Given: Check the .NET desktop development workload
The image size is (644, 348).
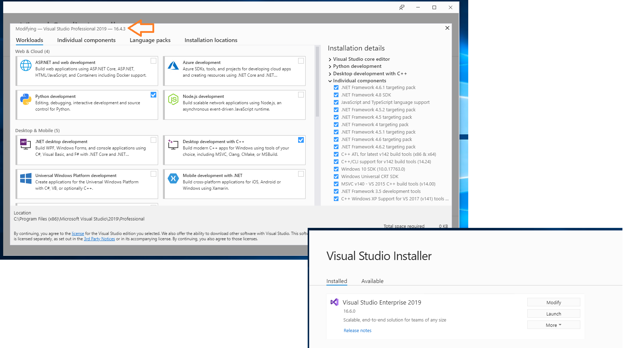Looking at the screenshot, I should 153,140.
